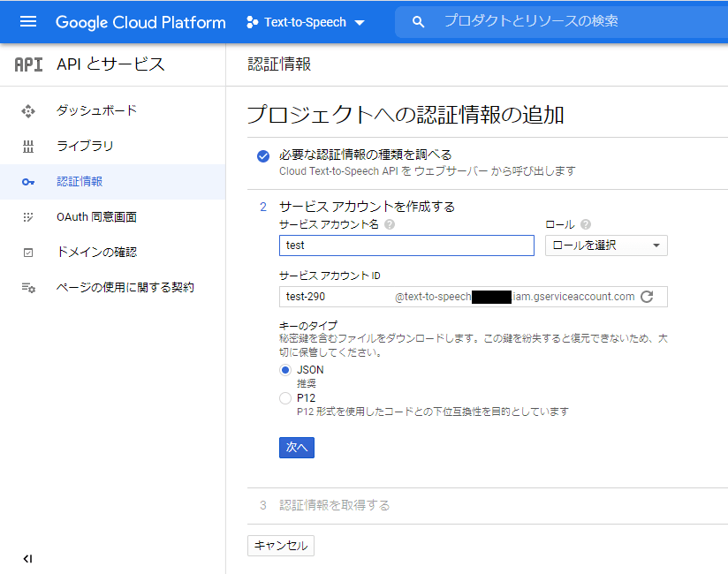Click step 3 認証情報を取得する
The image size is (728, 574).
[334, 505]
